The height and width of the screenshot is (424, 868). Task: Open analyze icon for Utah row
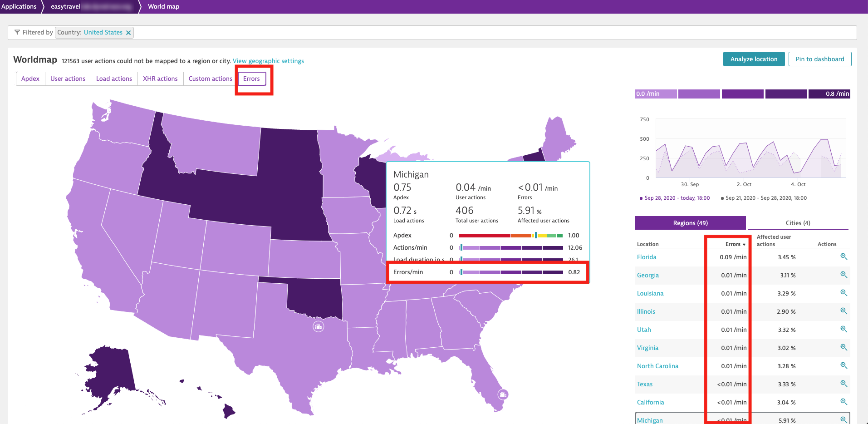(x=843, y=329)
